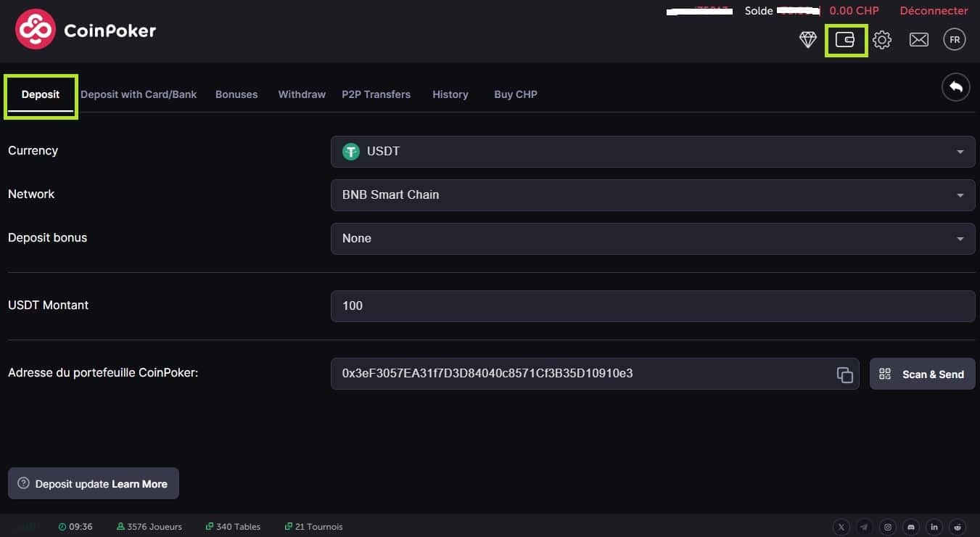Open the X (Twitter) social icon
Viewport: 980px width, 537px height.
click(841, 527)
